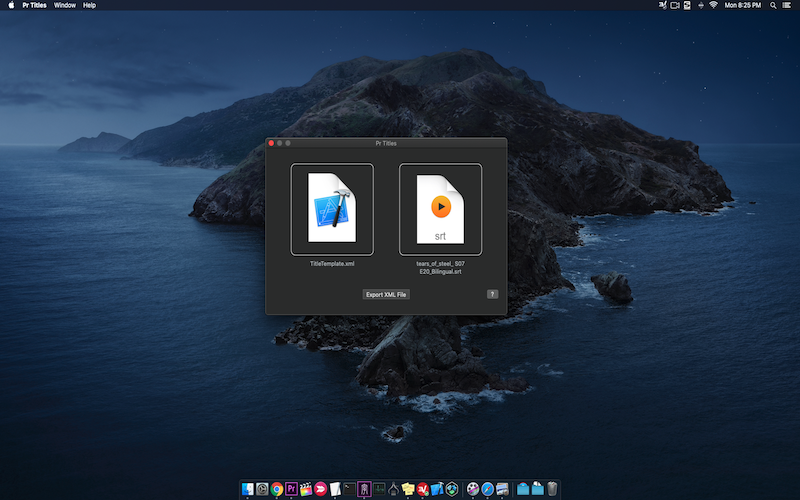This screenshot has height=500, width=800.
Task: Click the TitleTemplate.xml file drop zone
Action: [x=332, y=209]
